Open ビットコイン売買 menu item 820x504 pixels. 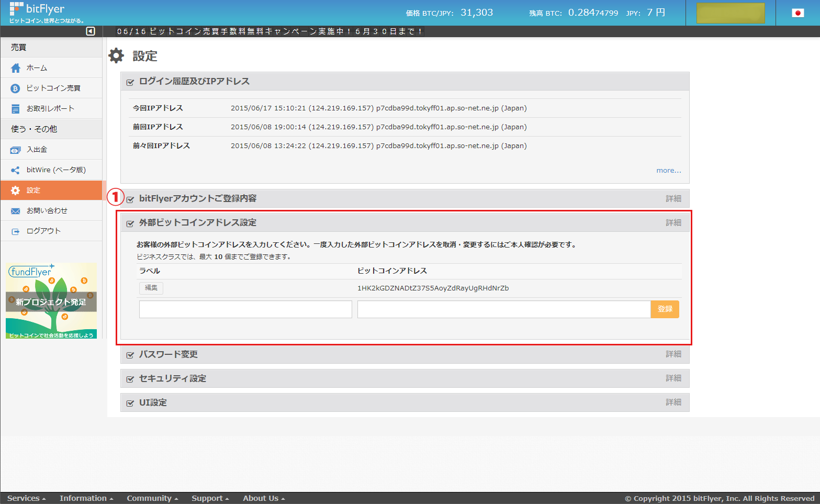[51, 88]
